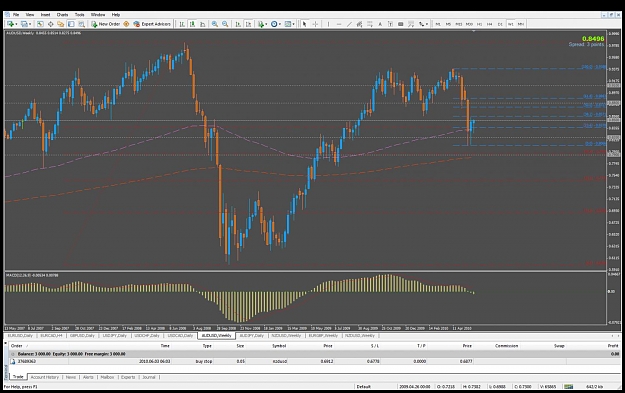Click the Symbol column header
This screenshot has width=625, height=393.
tap(279, 346)
